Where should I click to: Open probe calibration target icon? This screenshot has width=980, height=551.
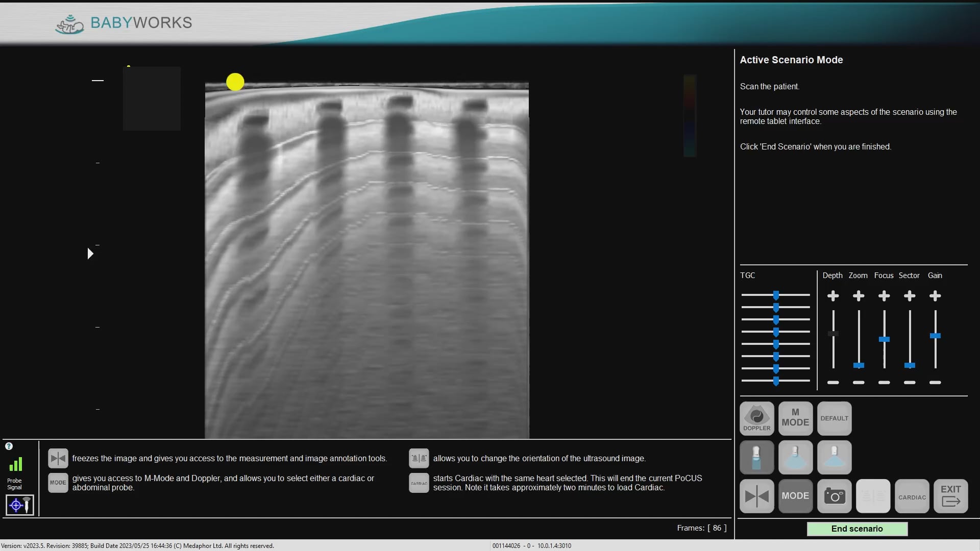coord(20,505)
